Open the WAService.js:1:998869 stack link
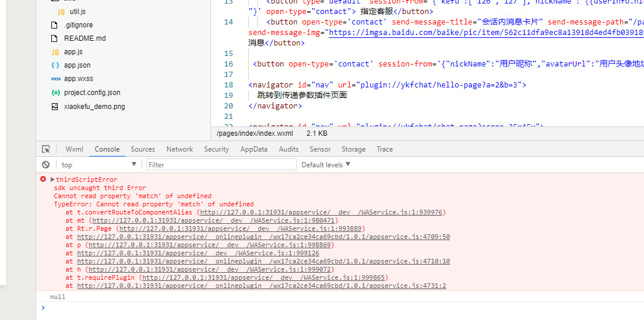The width and height of the screenshot is (644, 320). coord(210,245)
